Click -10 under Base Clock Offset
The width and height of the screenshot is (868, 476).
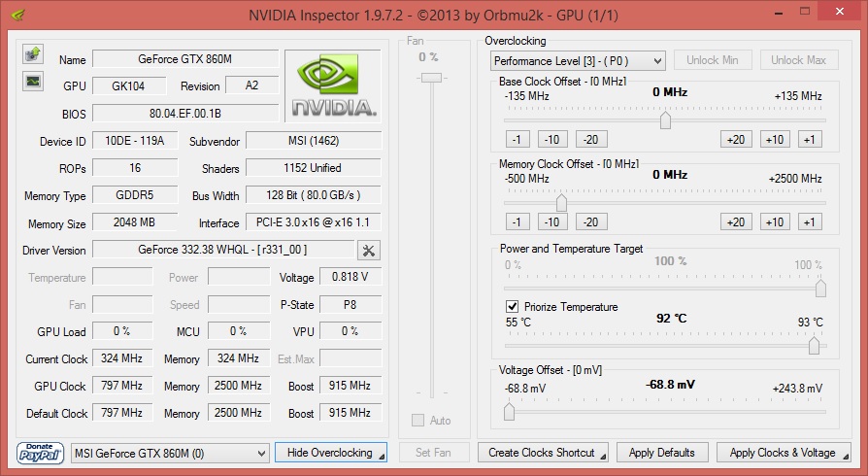point(552,139)
